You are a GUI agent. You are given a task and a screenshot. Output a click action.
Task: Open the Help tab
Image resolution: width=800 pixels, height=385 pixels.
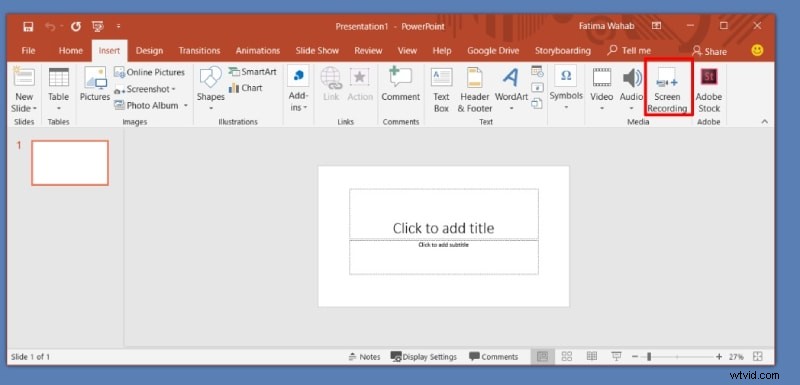click(x=442, y=50)
